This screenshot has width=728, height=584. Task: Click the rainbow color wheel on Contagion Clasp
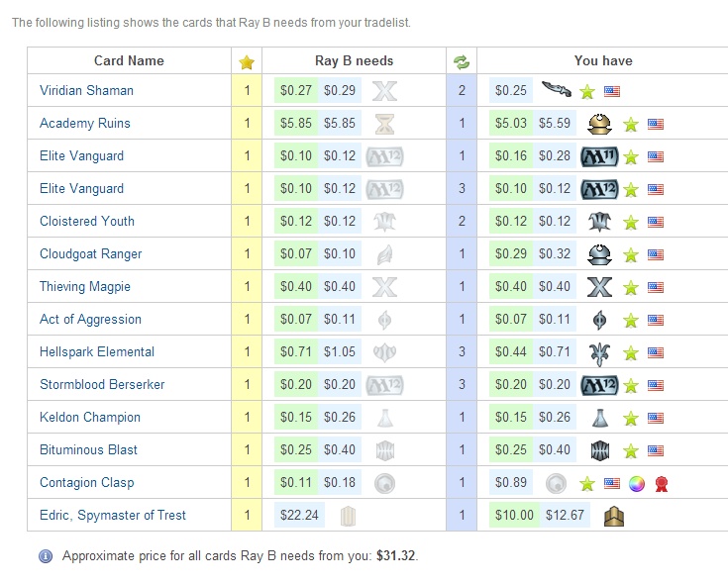(x=637, y=484)
